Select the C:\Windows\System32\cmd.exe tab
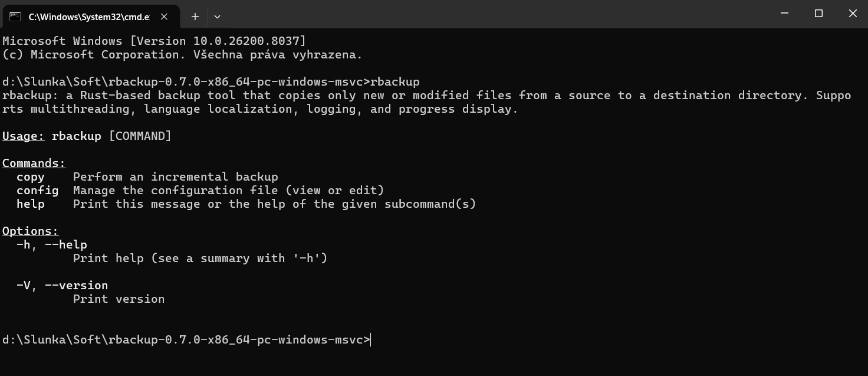 (88, 17)
